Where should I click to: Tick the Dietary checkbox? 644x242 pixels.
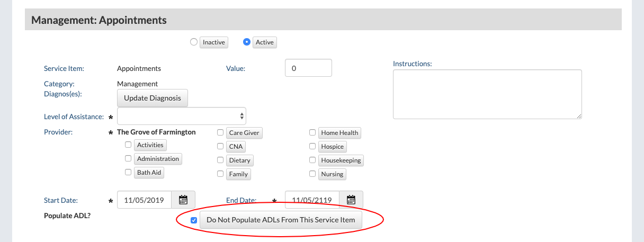tap(220, 160)
